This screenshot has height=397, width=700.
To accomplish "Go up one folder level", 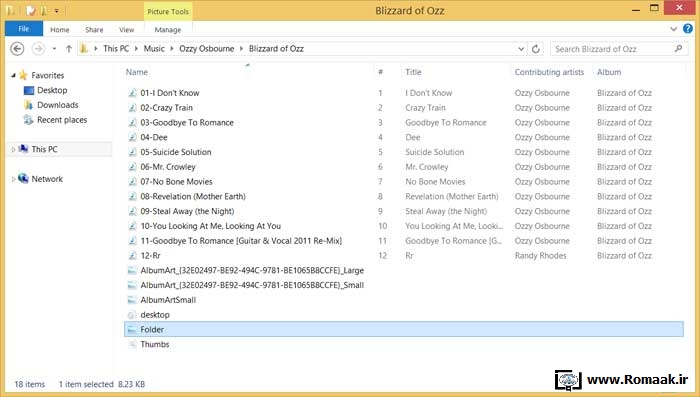I will (68, 49).
